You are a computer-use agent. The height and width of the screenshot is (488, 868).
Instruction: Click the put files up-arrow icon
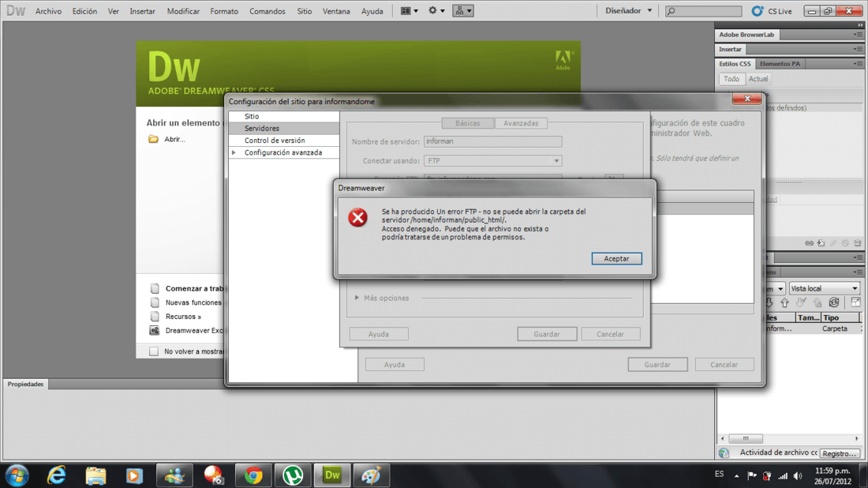[x=784, y=302]
